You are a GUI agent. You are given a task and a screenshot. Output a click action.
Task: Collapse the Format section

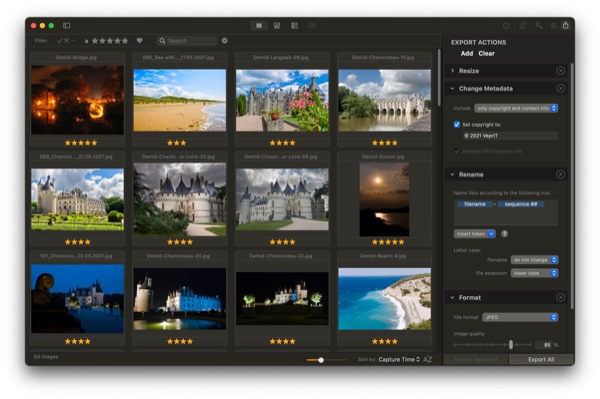point(452,297)
